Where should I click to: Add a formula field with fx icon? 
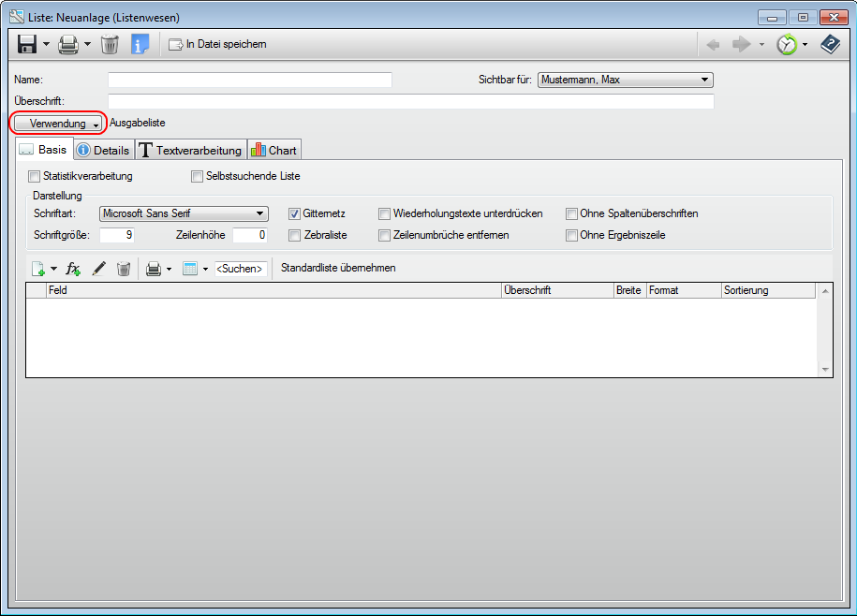click(x=73, y=269)
